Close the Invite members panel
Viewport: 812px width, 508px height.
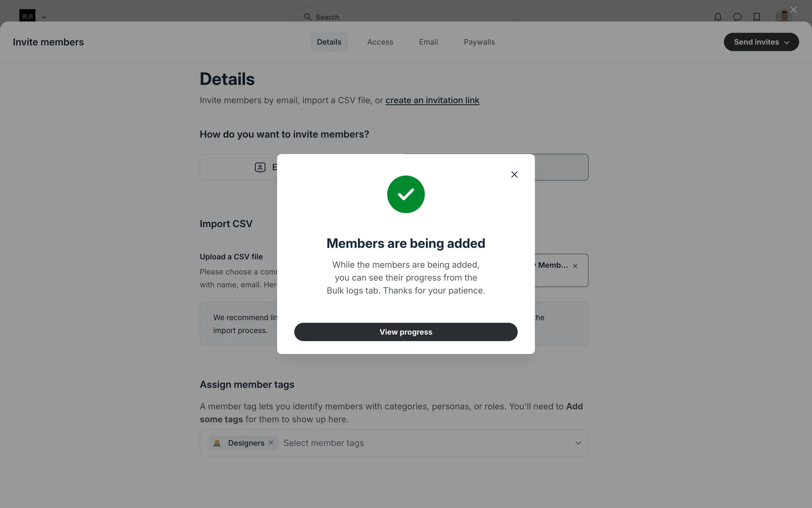point(793,10)
